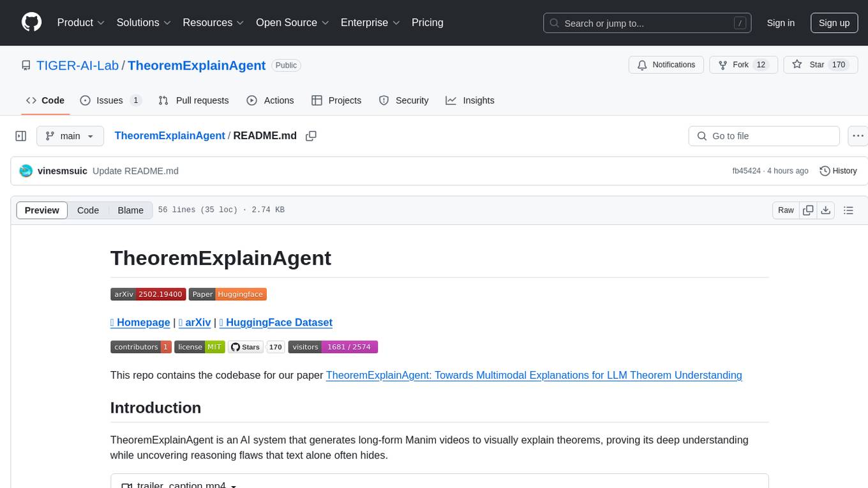Expand the file tree side panel
This screenshot has height=488, width=868.
[21, 136]
